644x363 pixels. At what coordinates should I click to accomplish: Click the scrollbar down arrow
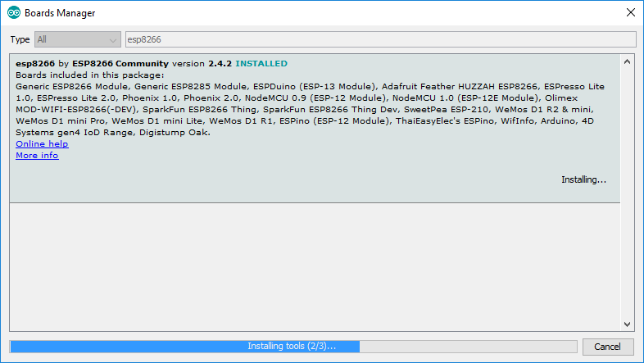[627, 324]
